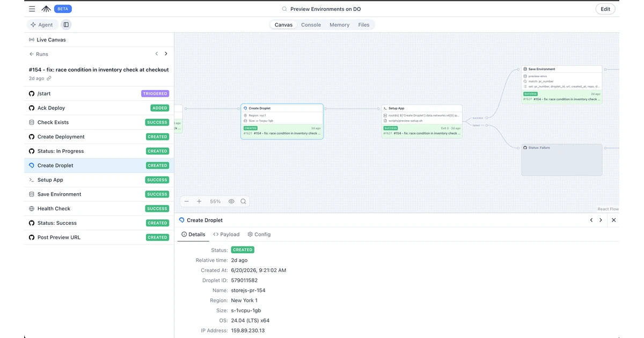Open the Details tab
This screenshot has height=338, width=644.
(193, 234)
